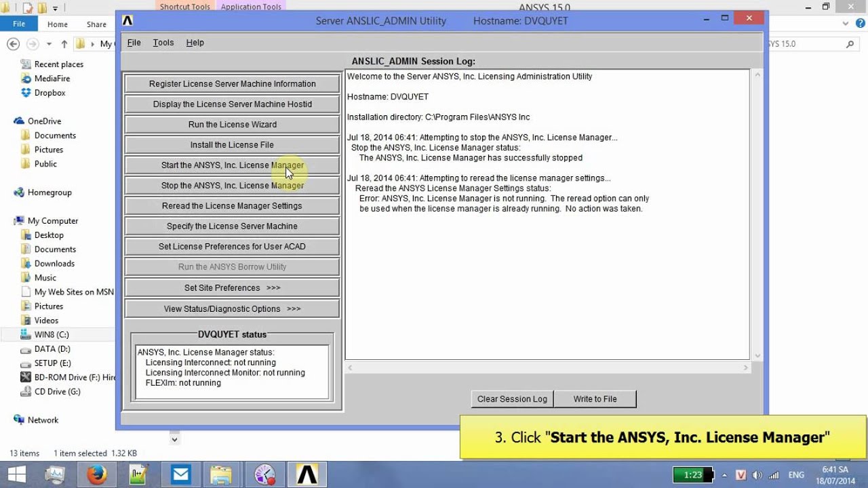Go back in the Explorer window
Viewport: 868px width, 488px height.
[x=13, y=44]
